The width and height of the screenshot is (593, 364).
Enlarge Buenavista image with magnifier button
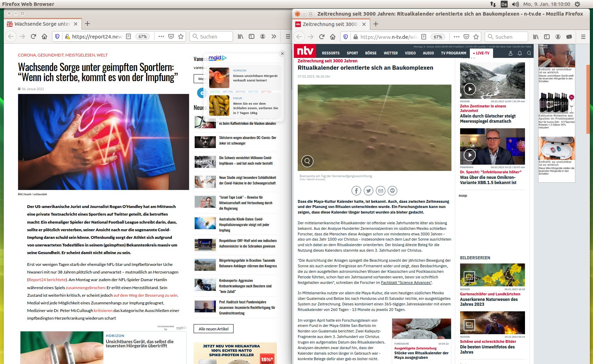307,161
